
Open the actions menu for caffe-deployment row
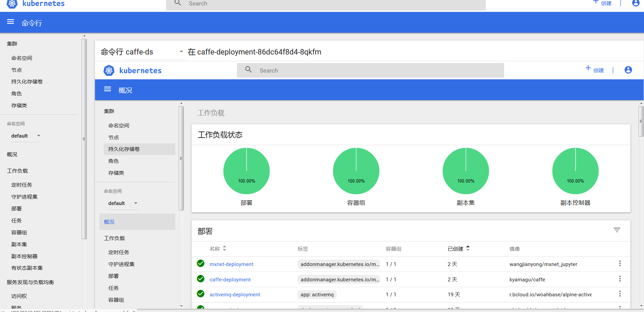click(x=620, y=279)
